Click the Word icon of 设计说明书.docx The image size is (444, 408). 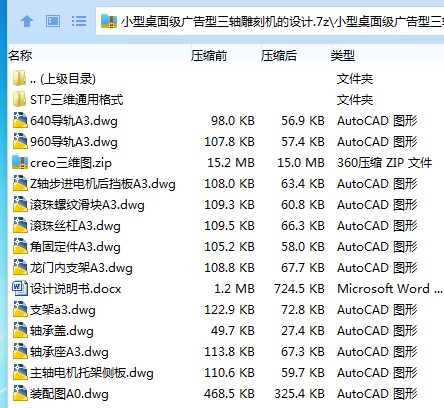pos(20,288)
